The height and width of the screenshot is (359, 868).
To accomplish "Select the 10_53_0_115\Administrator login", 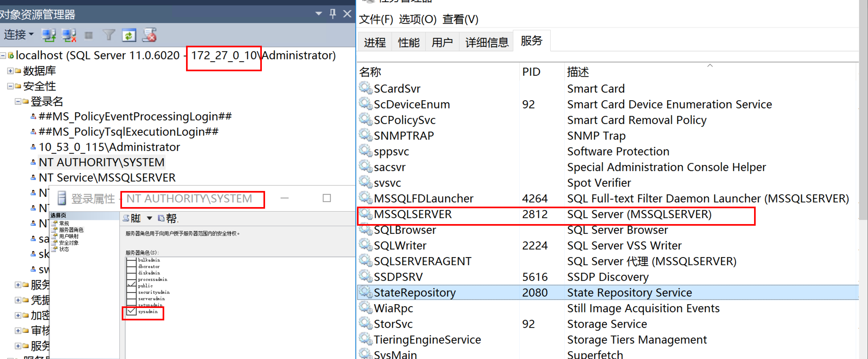I will pyautogui.click(x=109, y=147).
